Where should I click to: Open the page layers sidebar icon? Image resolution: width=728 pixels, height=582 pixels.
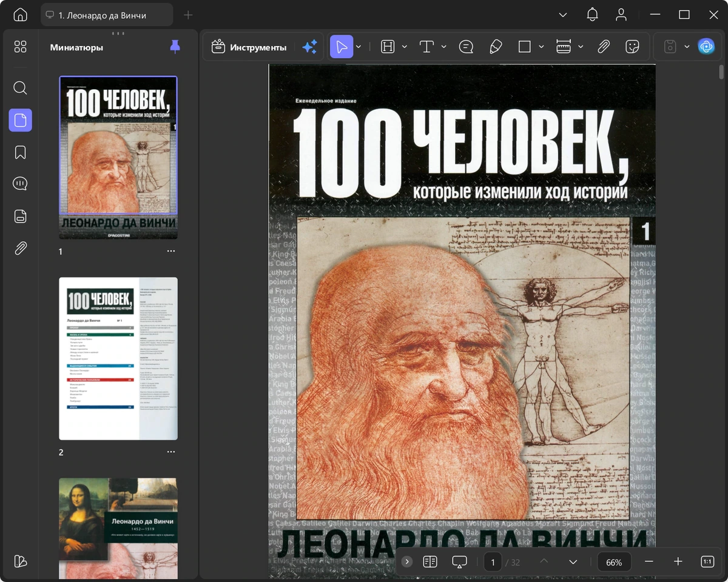[20, 216]
